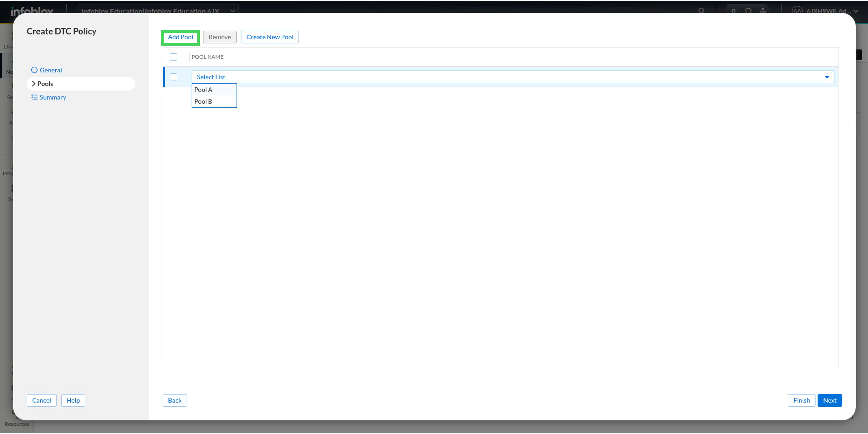Screen dimensions: 868x434
Task: Click the Select List dropdown arrow
Action: point(827,77)
